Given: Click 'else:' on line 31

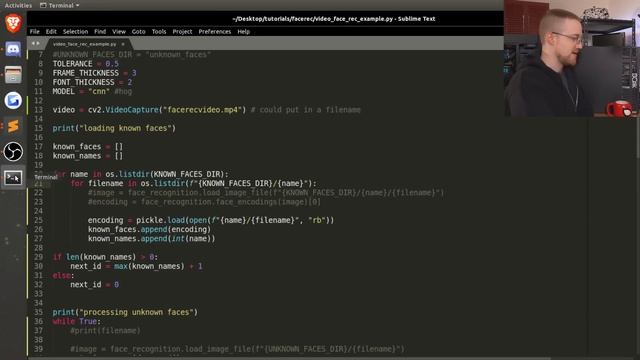Looking at the screenshot, I should point(63,276).
